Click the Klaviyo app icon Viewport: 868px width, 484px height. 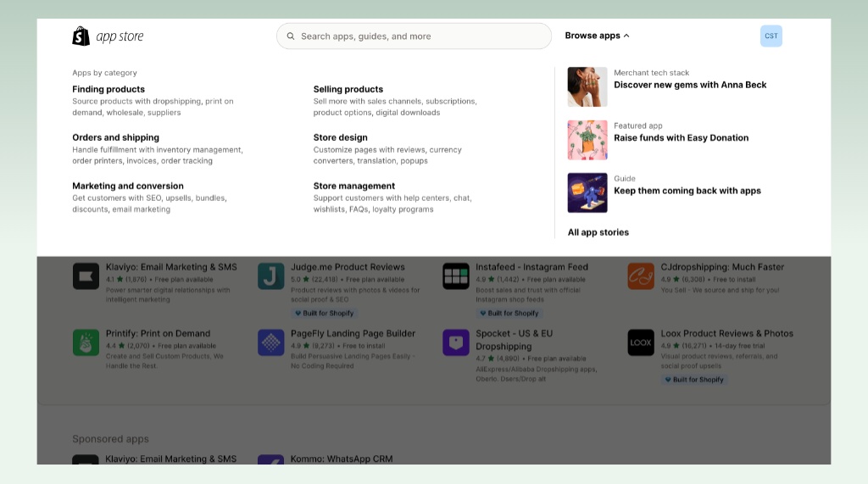pyautogui.click(x=86, y=276)
